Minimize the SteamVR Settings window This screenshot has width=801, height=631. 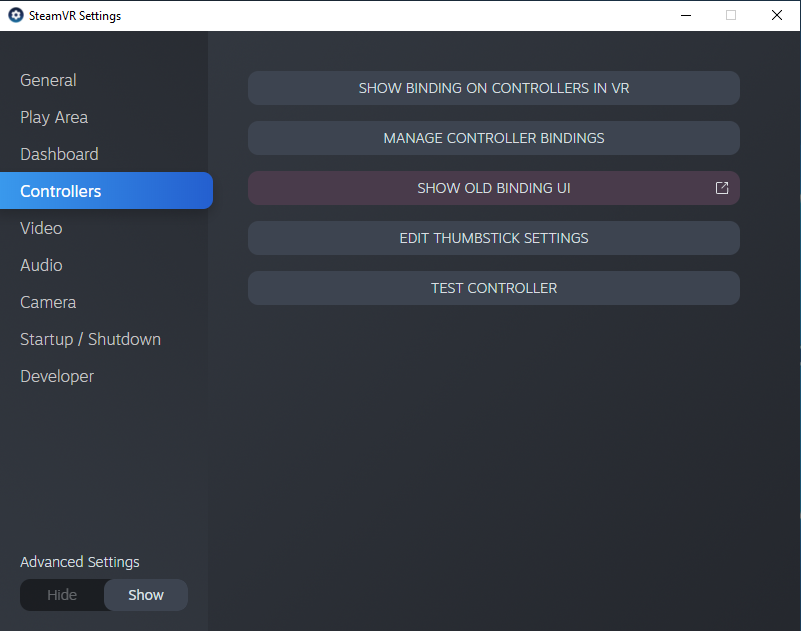pyautogui.click(x=685, y=16)
